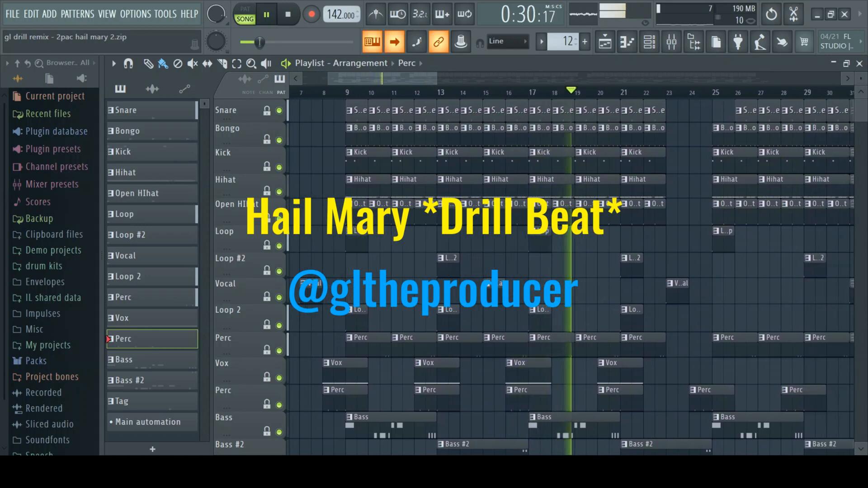The width and height of the screenshot is (868, 488).
Task: Activate the metronome icon
Action: (375, 14)
